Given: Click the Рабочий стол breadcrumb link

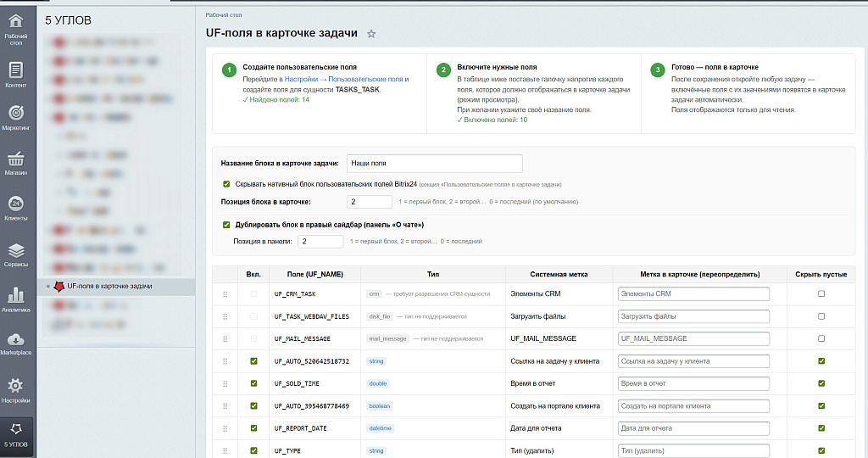Looking at the screenshot, I should [222, 14].
